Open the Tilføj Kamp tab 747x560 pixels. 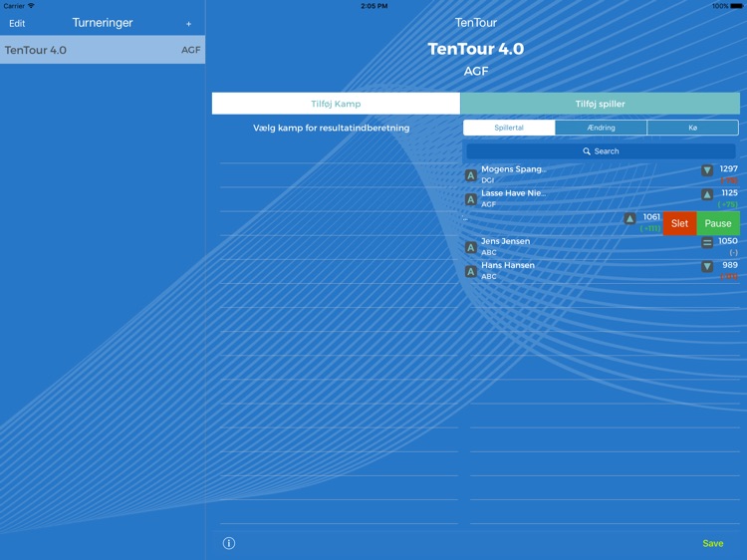click(336, 104)
